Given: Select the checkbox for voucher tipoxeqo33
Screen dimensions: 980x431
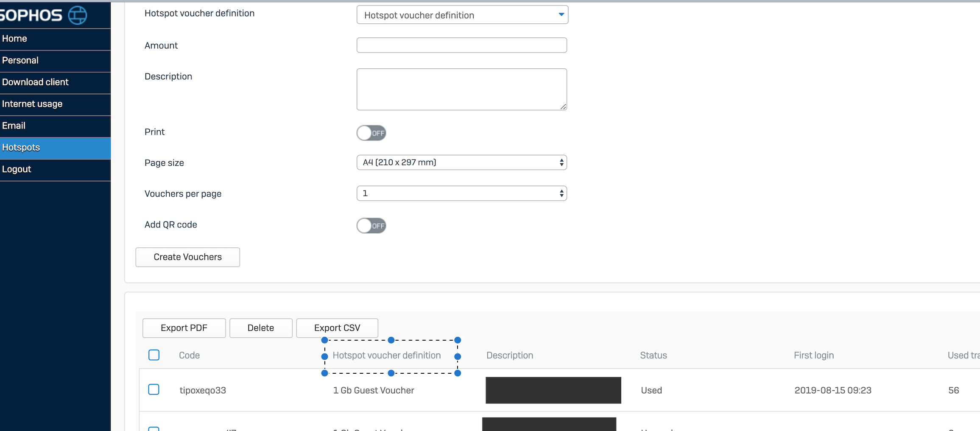Looking at the screenshot, I should (154, 389).
